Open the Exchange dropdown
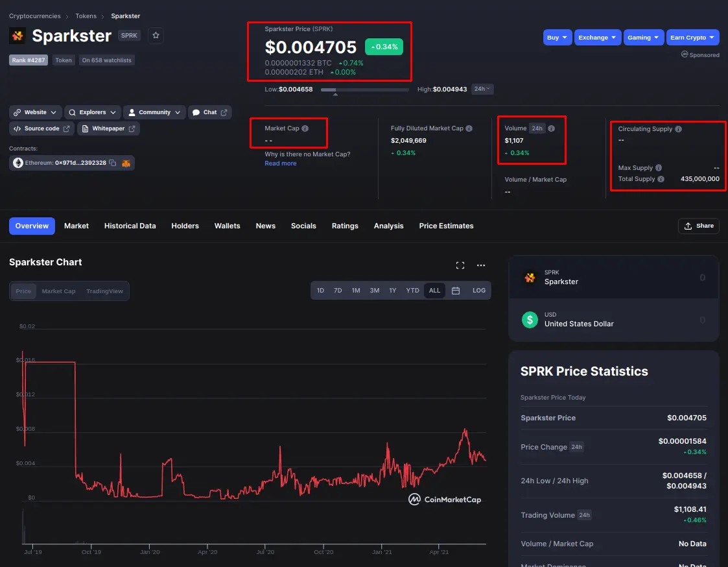 click(x=598, y=38)
